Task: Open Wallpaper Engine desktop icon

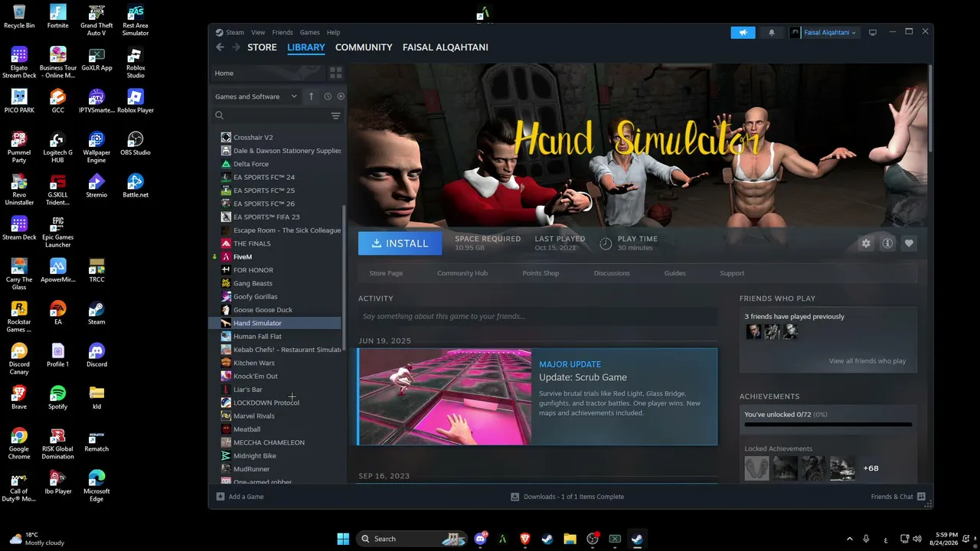Action: coord(96,147)
